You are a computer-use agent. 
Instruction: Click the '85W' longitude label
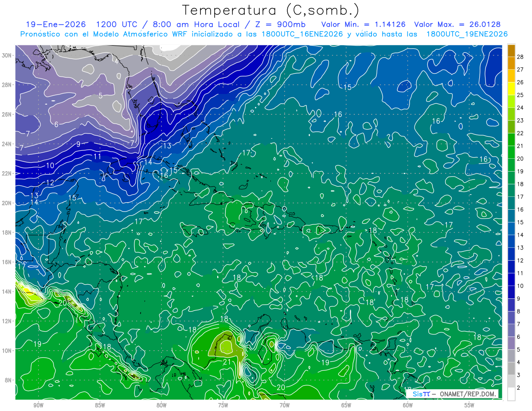coord(100,405)
